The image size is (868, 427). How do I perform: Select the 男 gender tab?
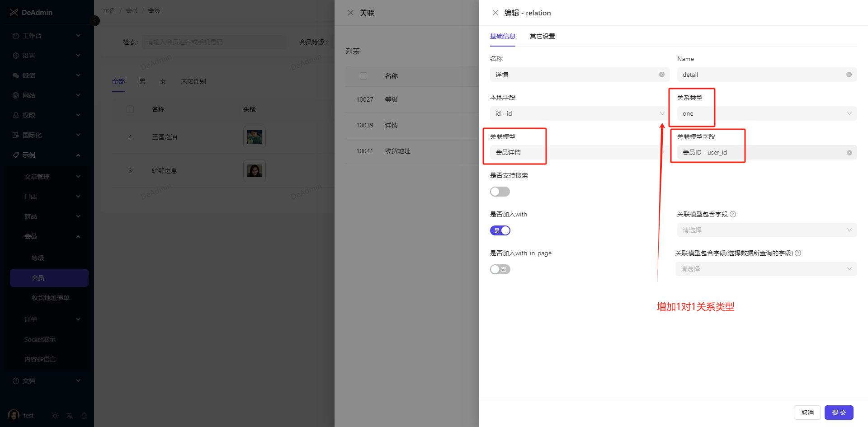click(142, 81)
